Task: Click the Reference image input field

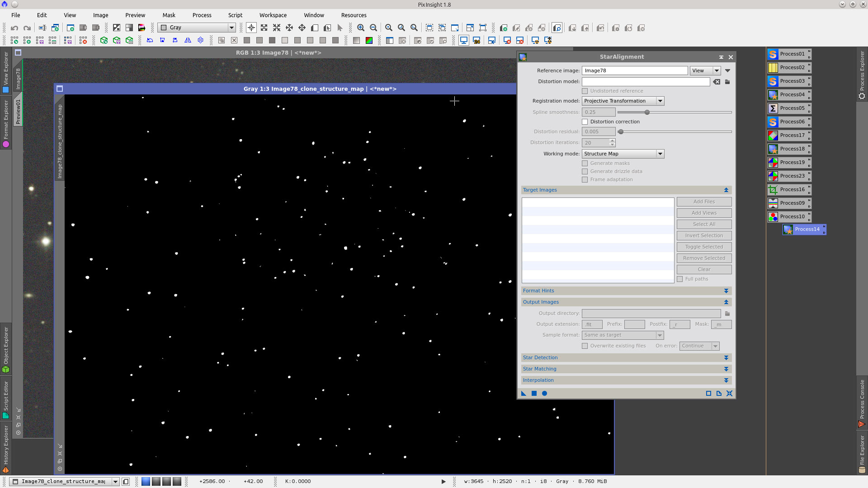Action: point(634,70)
